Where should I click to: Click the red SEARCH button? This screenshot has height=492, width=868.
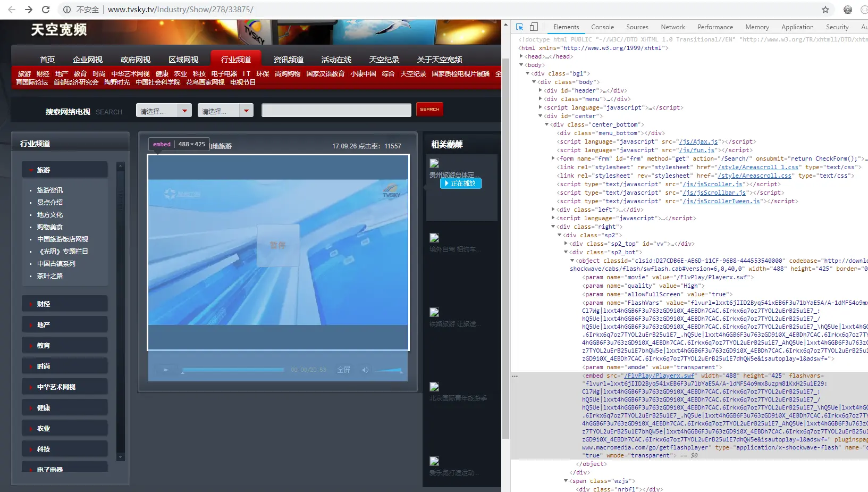point(429,109)
